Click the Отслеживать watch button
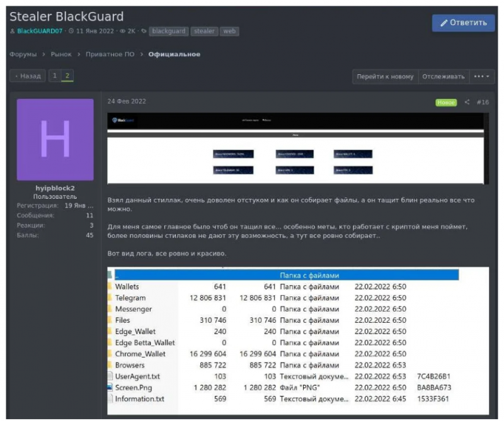 pos(443,76)
